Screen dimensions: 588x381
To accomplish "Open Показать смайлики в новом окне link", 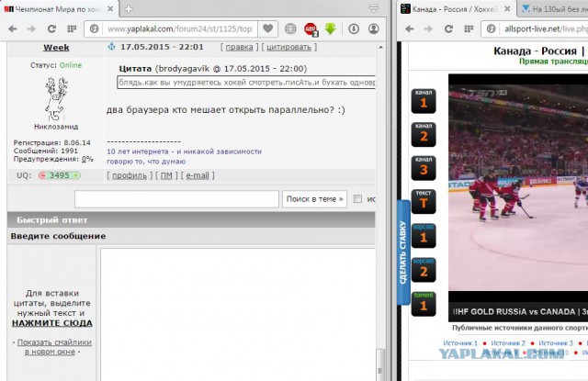I will tap(52, 347).
